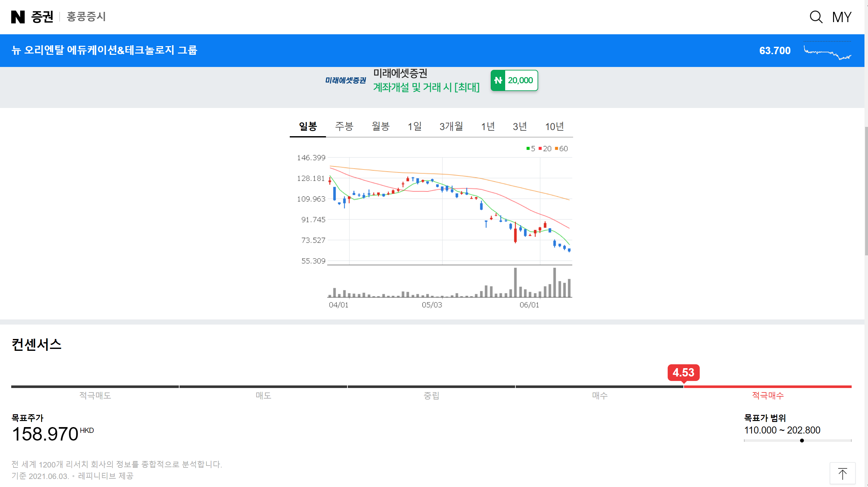Screen dimensions: 868x487
Task: Click the candlestick chart area
Action: [x=449, y=211]
